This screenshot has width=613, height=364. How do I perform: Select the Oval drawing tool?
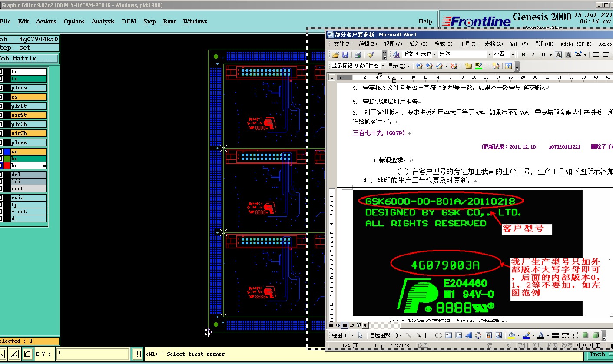point(439,335)
